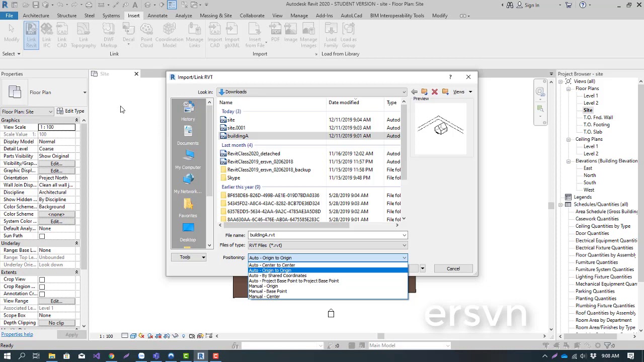Screen dimensions: 644x362
Task: Open the Files of type dropdown
Action: (x=328, y=245)
